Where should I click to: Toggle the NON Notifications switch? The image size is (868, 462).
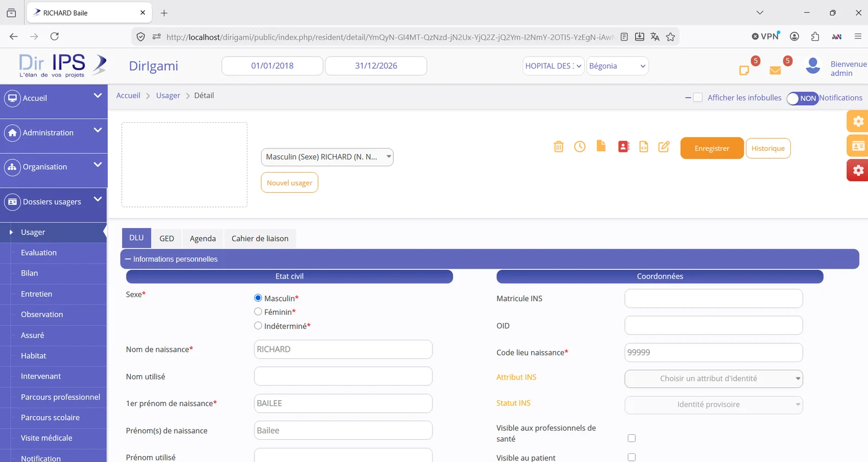802,98
